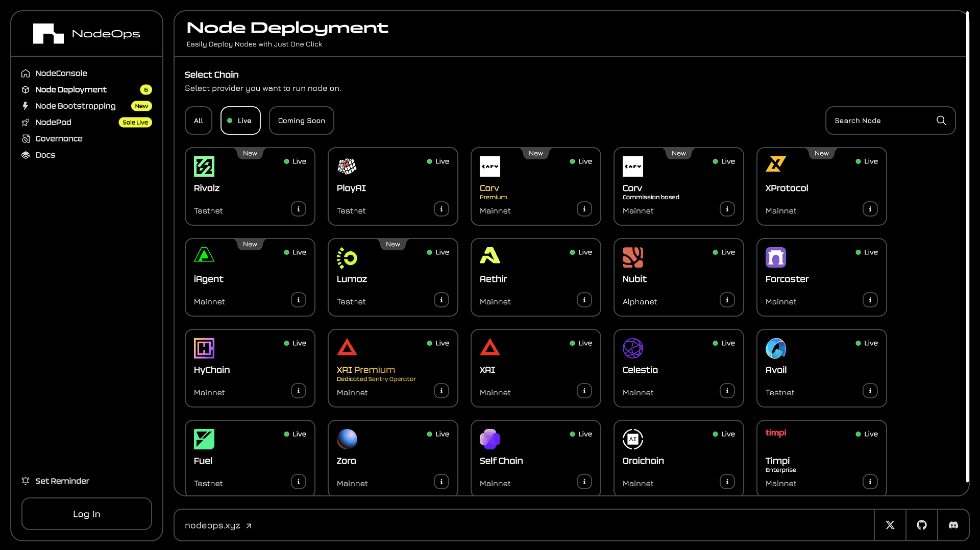The image size is (980, 550).
Task: Open info icon on PlayAI card
Action: [x=442, y=209]
